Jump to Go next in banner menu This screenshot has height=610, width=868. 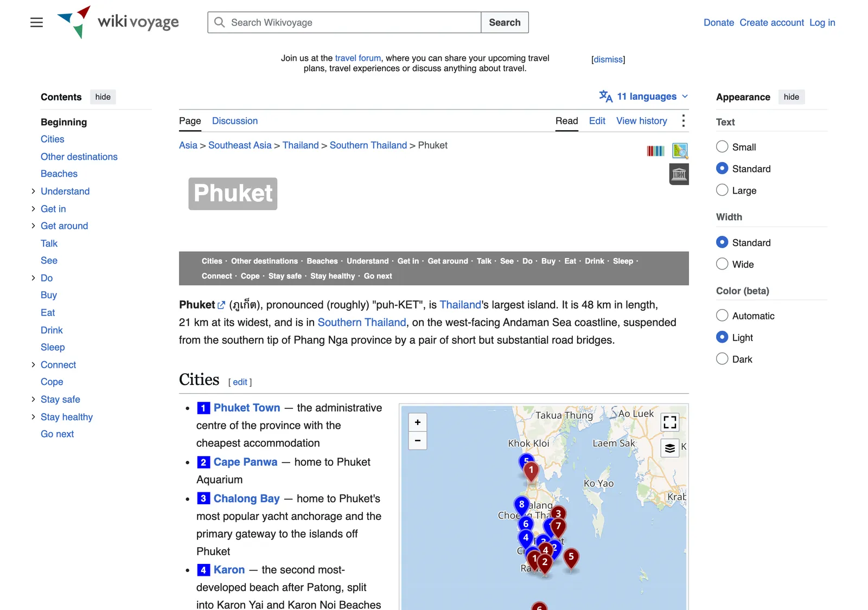tap(378, 276)
